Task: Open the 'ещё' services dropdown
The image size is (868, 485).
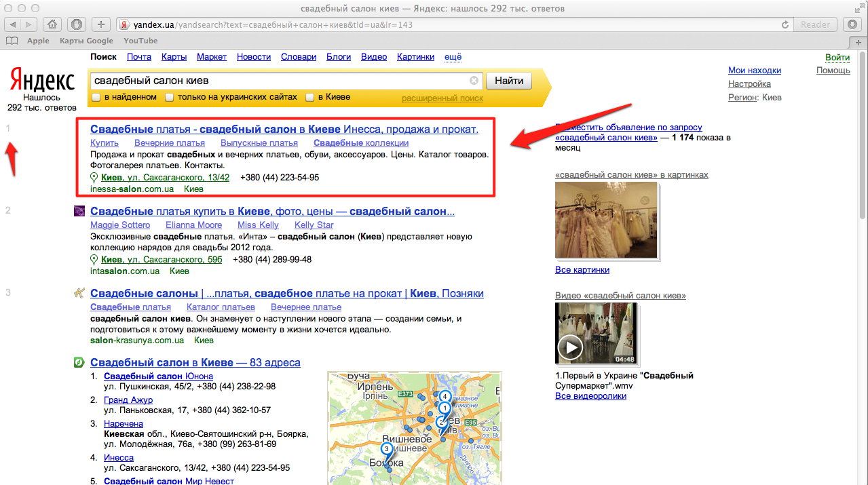Action: [453, 57]
